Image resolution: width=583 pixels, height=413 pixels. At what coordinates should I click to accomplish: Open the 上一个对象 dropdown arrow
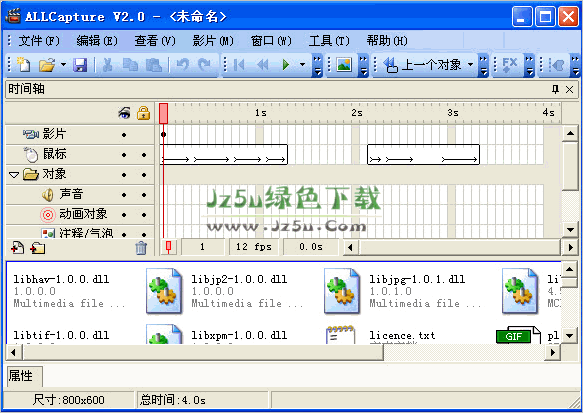click(470, 65)
